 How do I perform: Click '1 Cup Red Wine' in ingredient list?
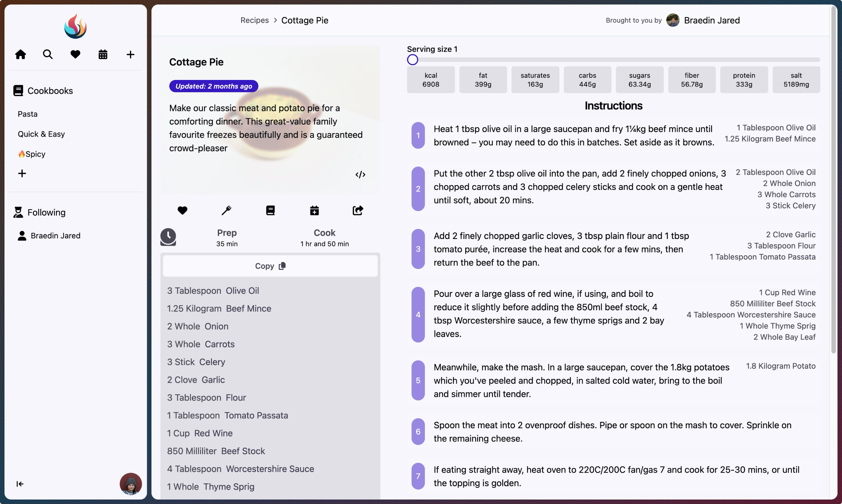coord(200,433)
